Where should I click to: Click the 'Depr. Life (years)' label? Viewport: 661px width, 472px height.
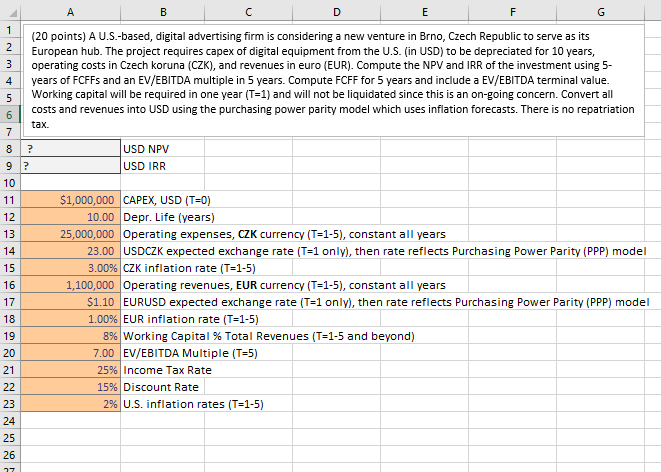pyautogui.click(x=169, y=217)
